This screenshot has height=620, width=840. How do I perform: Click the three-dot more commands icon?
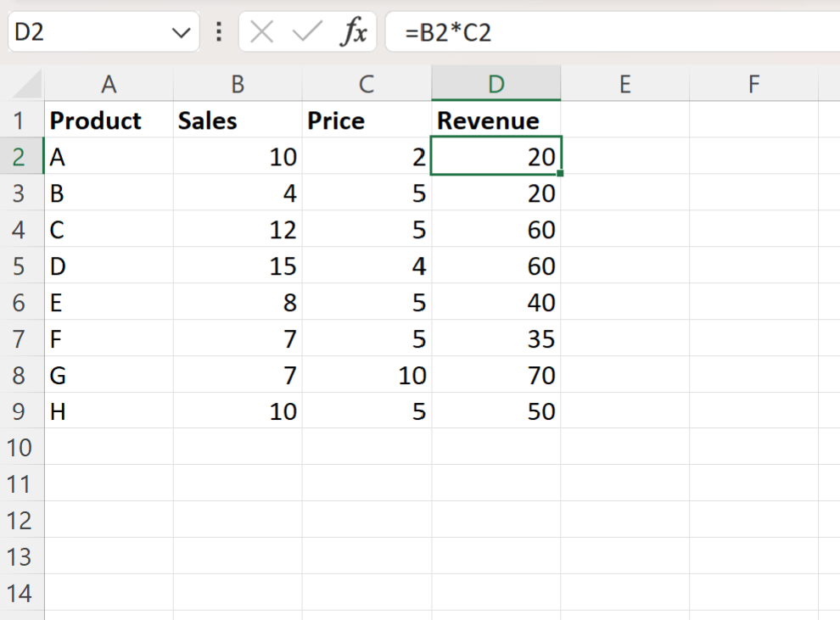(218, 31)
